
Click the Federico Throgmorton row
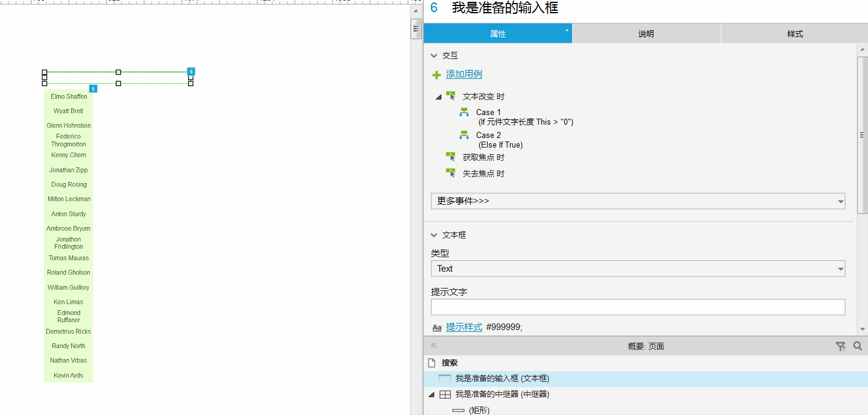tap(69, 140)
